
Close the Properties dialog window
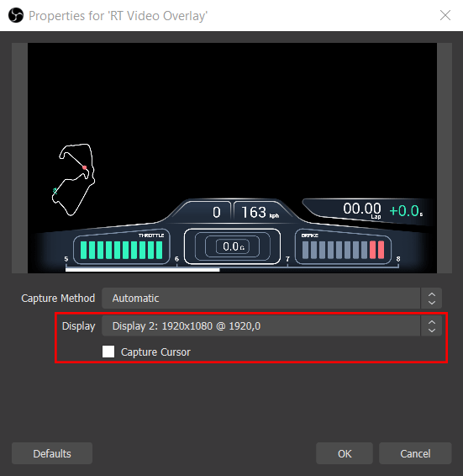coord(445,15)
